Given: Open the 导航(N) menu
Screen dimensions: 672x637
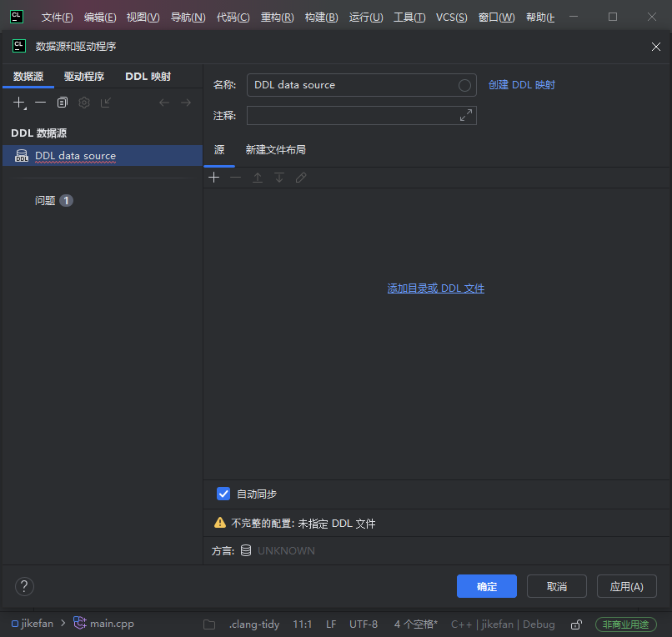Looking at the screenshot, I should [188, 18].
